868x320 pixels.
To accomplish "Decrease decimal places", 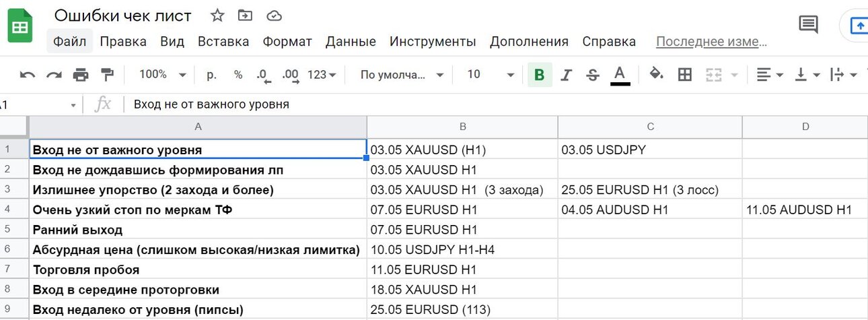I will pos(264,75).
